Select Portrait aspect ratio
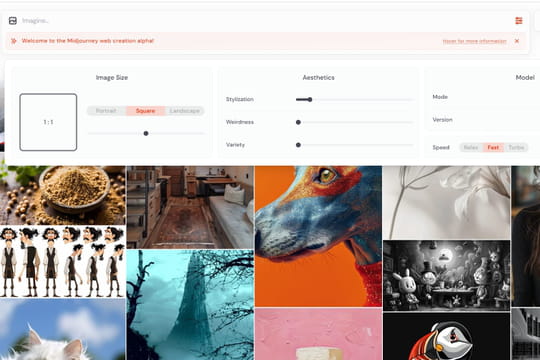Viewport: 540px width, 360px height. (106, 111)
